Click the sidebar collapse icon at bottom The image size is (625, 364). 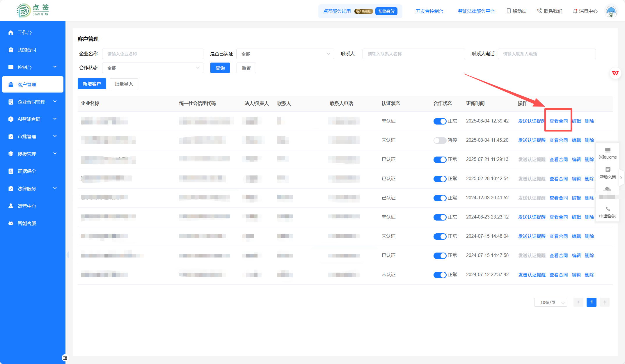(x=65, y=358)
